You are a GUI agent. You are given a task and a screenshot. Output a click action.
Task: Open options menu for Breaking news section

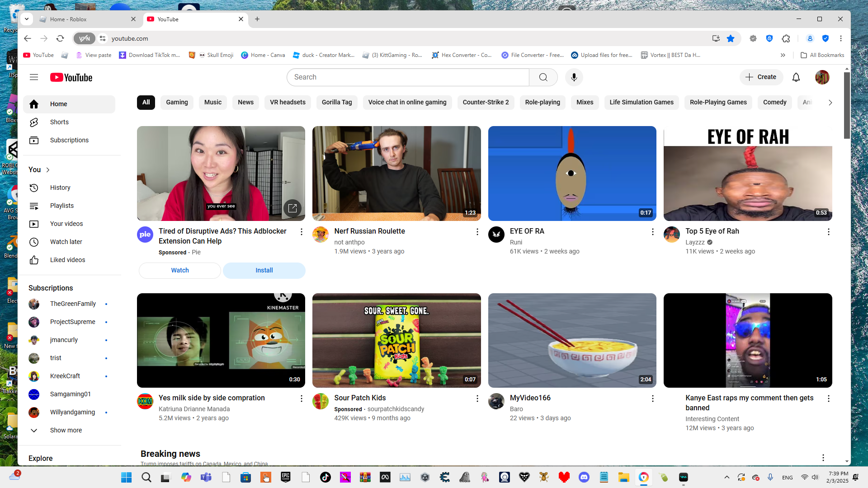tap(823, 458)
